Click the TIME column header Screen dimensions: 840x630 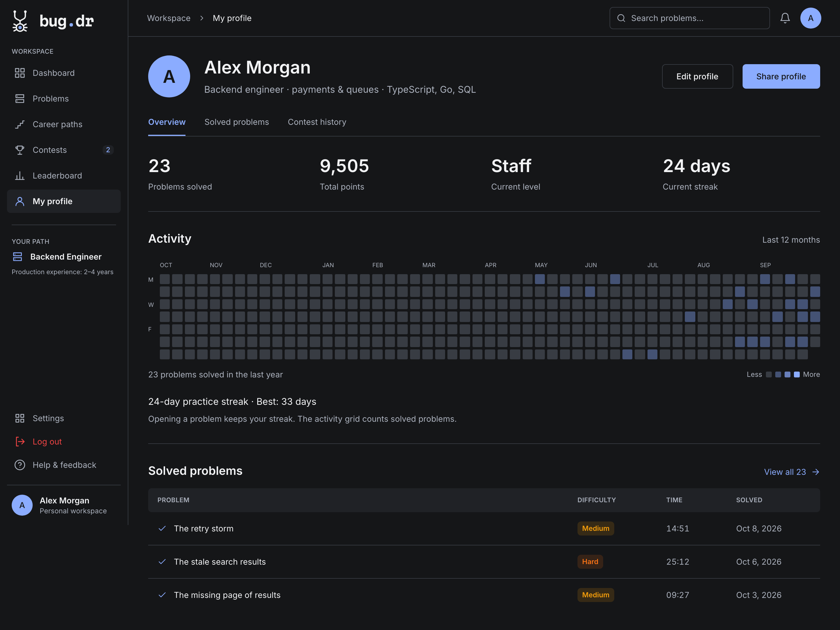point(674,500)
